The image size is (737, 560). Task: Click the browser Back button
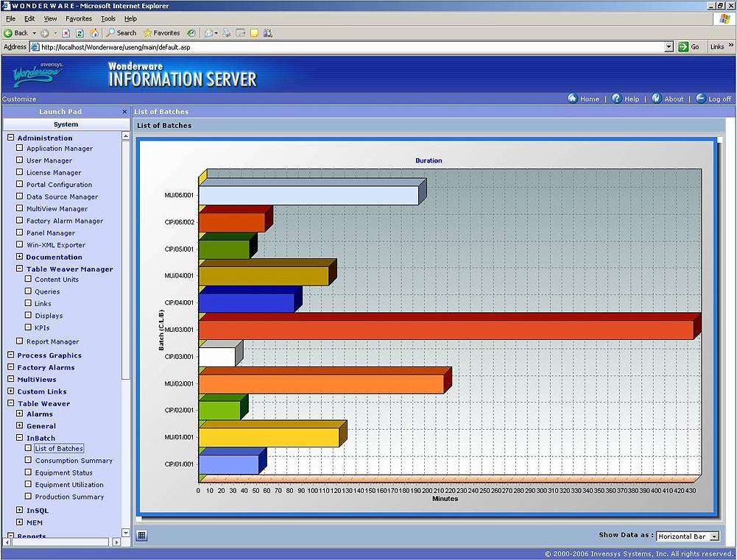(15, 33)
